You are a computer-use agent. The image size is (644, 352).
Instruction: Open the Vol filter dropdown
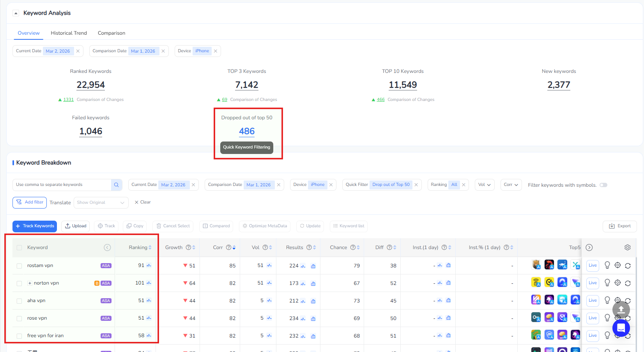(485, 185)
